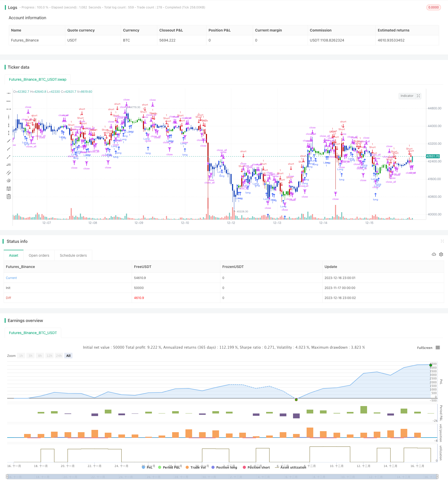
Task: Click the FullScreen button on earnings chart
Action: (x=424, y=348)
